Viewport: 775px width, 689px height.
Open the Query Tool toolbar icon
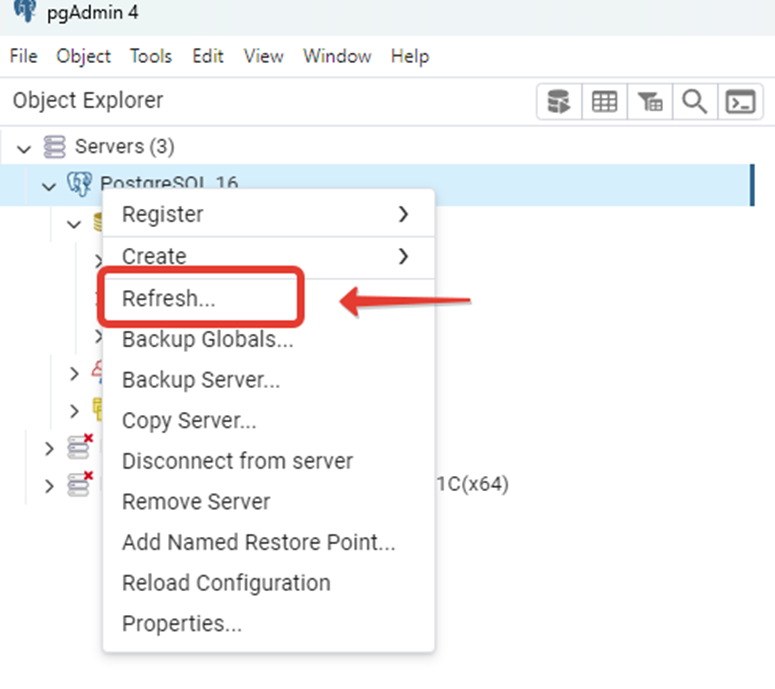click(559, 102)
